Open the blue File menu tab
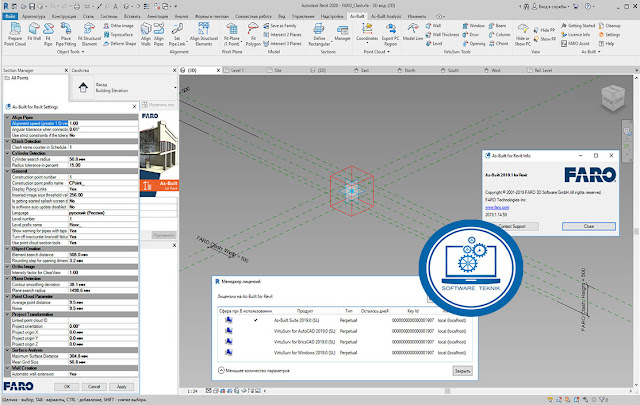Image resolution: width=640 pixels, height=405 pixels. (x=10, y=16)
